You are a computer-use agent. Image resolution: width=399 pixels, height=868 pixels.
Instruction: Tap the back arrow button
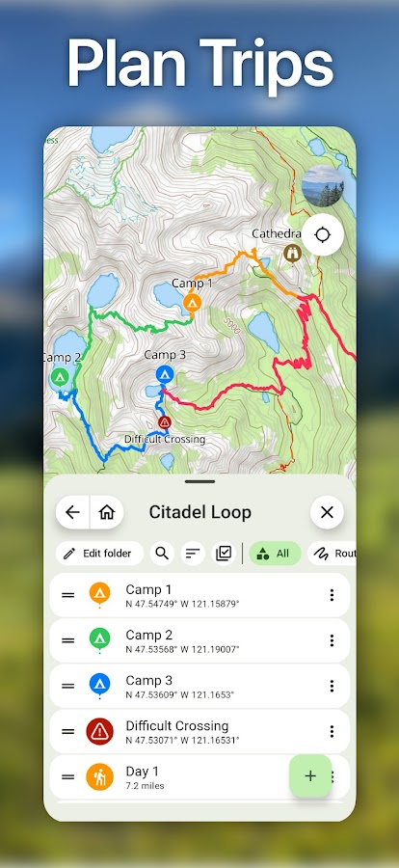pyautogui.click(x=72, y=512)
